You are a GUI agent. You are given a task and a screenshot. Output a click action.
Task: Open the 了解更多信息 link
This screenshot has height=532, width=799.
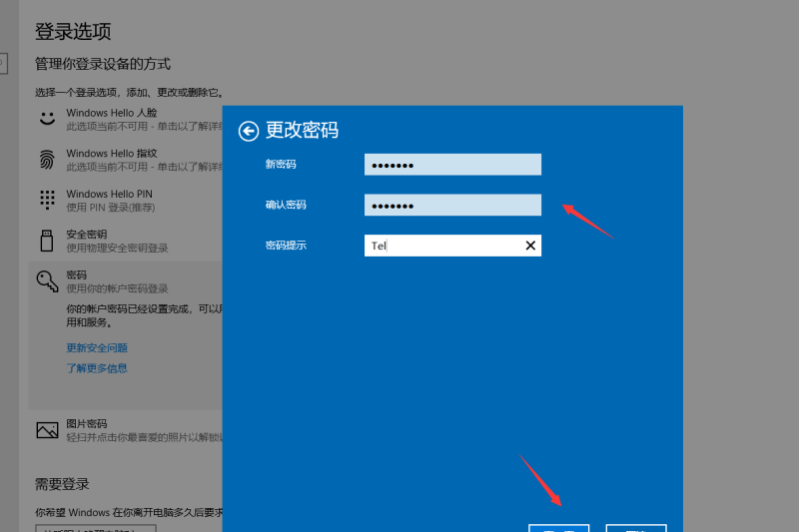tap(97, 368)
